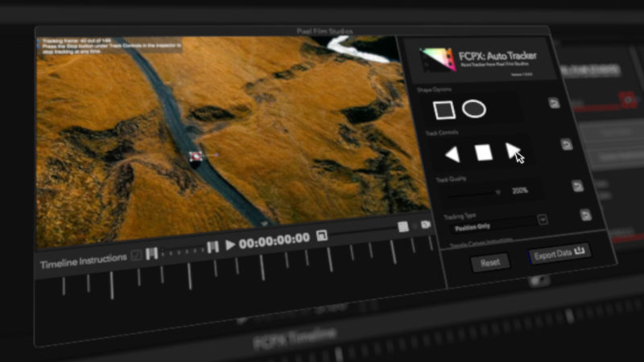Click the Reset button
The width and height of the screenshot is (644, 362).
tap(490, 263)
